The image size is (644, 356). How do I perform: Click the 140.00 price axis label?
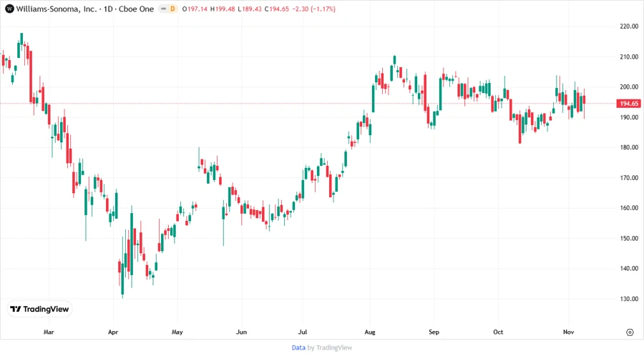(629, 268)
